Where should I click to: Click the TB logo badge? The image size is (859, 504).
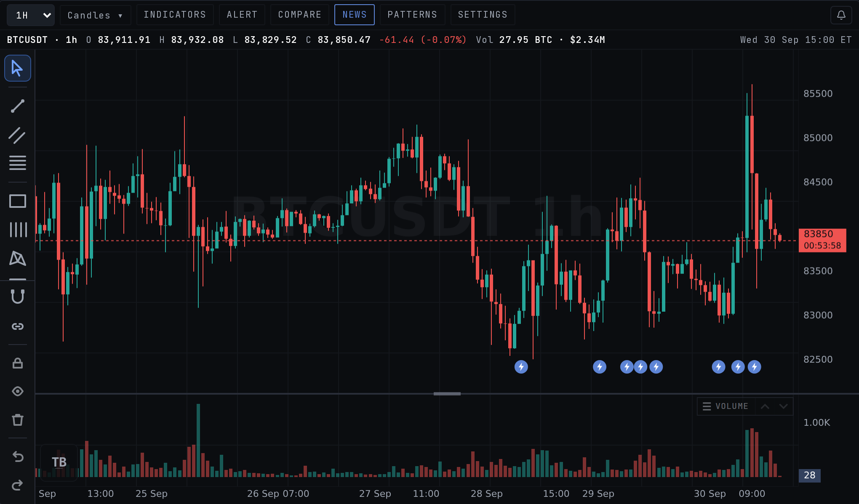click(59, 462)
